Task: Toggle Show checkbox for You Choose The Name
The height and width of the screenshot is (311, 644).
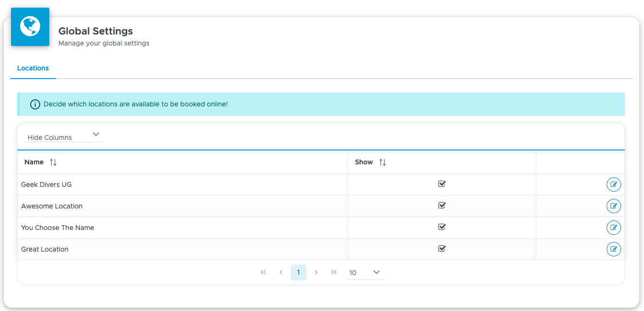Action: 442,227
